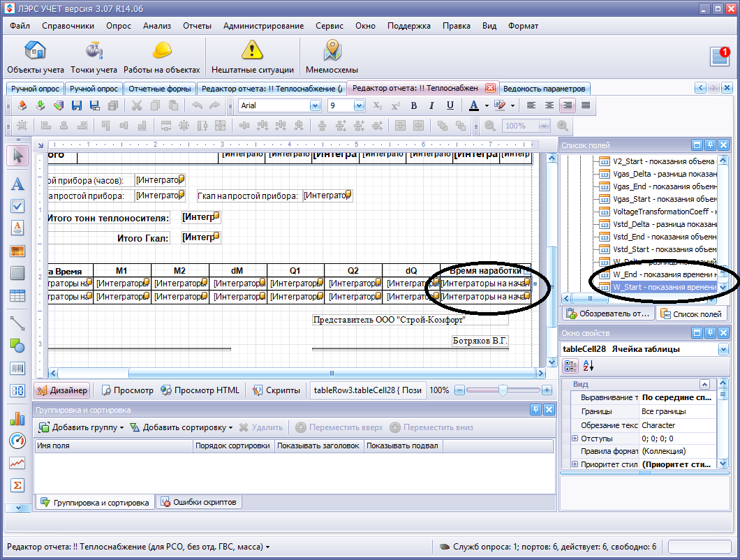Toggle superscript formatting
The width and height of the screenshot is (740, 560).
click(x=396, y=105)
